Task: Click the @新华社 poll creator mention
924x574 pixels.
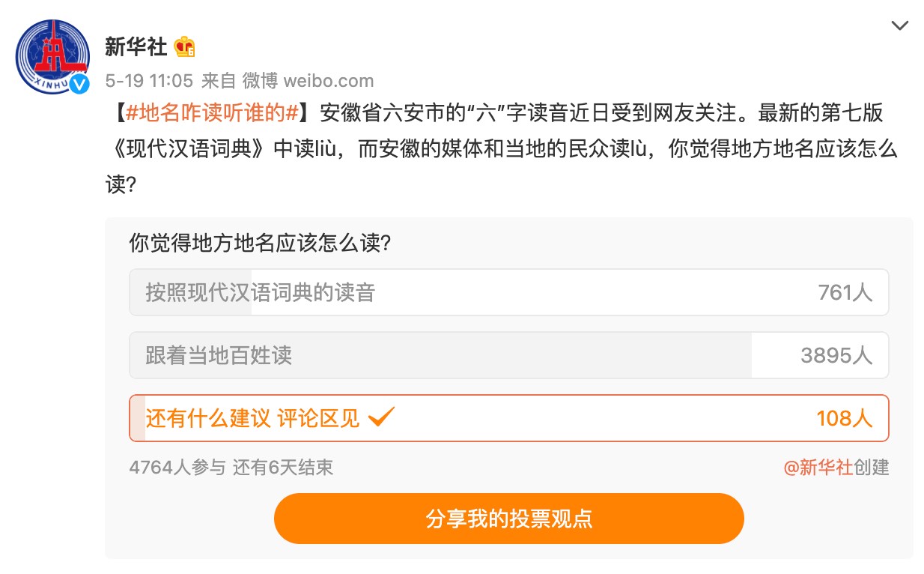Action: tap(818, 468)
